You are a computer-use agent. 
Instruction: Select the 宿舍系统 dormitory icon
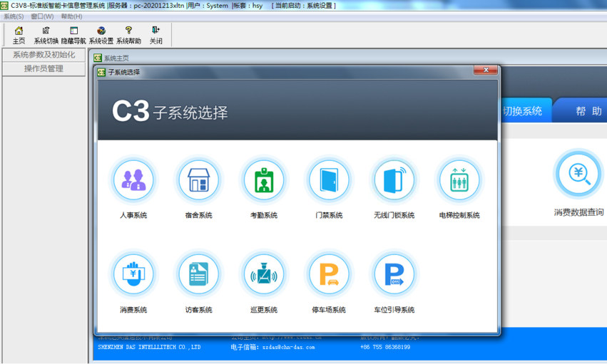(198, 180)
